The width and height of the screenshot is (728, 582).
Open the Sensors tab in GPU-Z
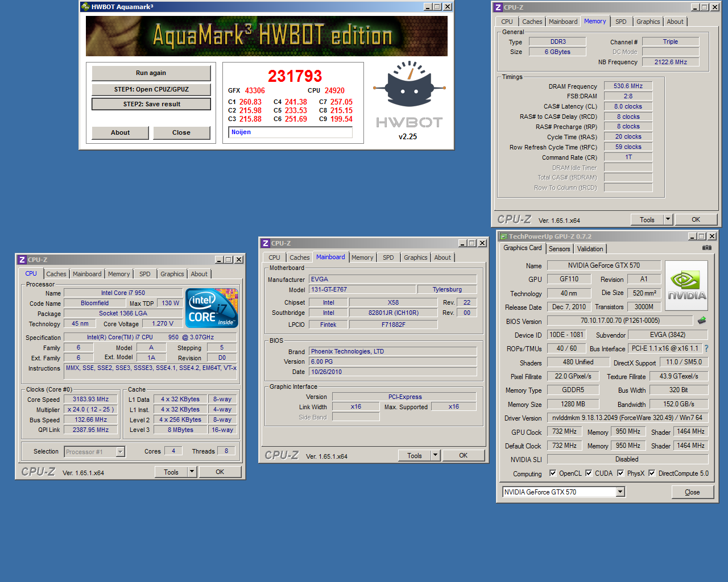(559, 249)
